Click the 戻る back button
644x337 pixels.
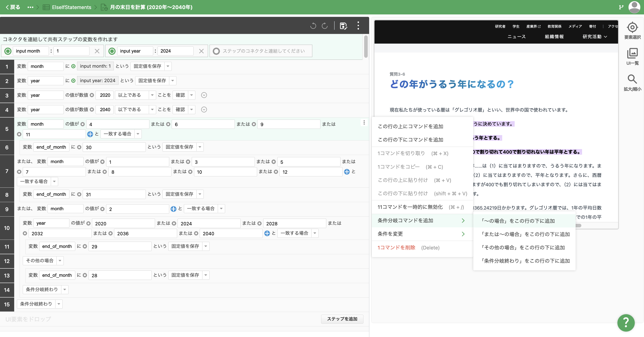pos(13,7)
